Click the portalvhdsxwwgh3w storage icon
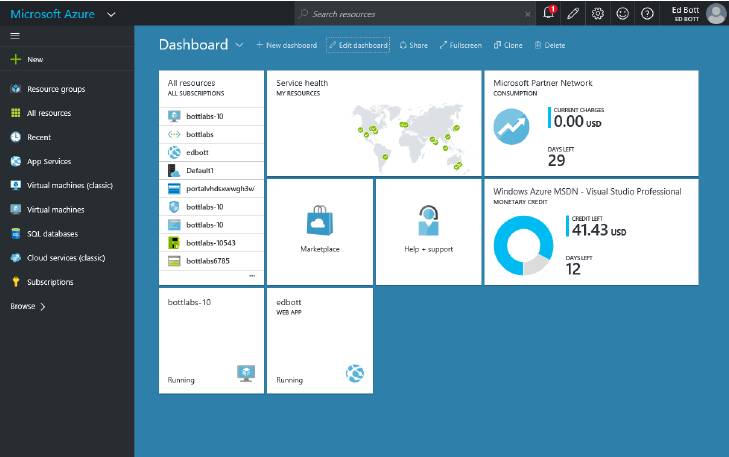 [x=173, y=188]
